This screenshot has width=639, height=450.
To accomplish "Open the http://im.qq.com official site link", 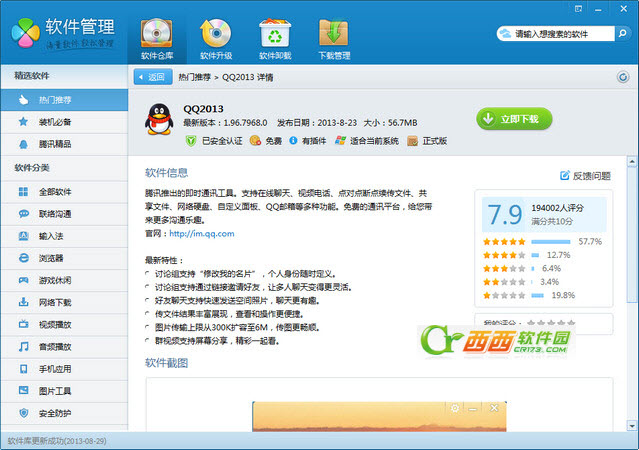I will click(202, 234).
